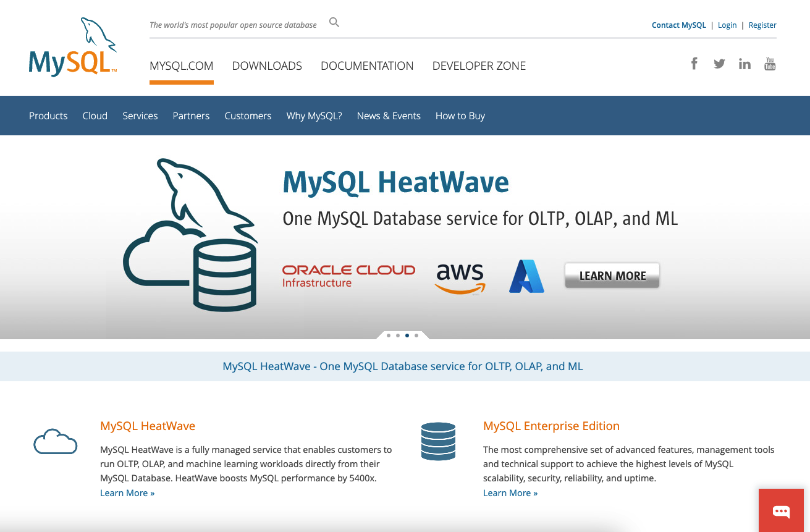Click the LEARN MORE banner button
Viewport: 810px width, 532px height.
[x=612, y=276]
